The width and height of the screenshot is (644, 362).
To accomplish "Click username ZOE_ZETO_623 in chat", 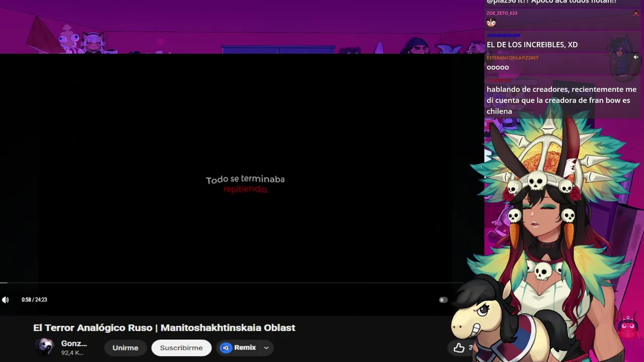I will pos(502,13).
